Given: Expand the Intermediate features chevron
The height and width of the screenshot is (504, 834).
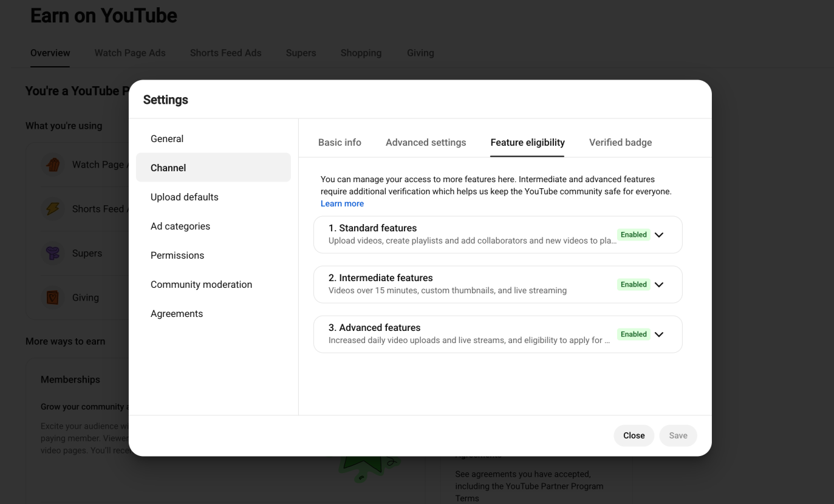Looking at the screenshot, I should tap(659, 285).
